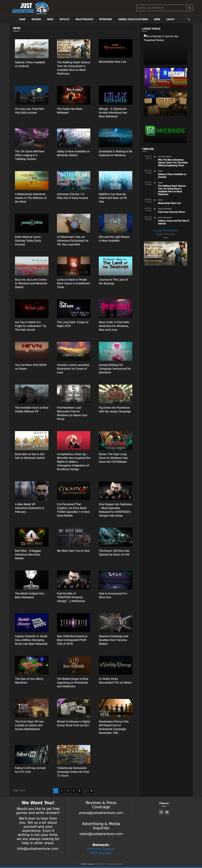Open Art of Murder 2 review in Latest Posts

(x=166, y=49)
